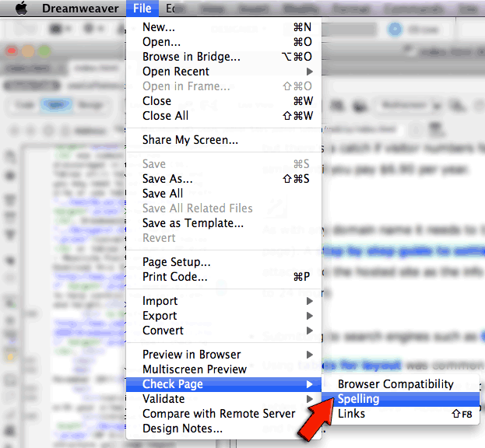The height and width of the screenshot is (448, 485).
Task: Choose Save as Template...
Action: [x=224, y=223]
